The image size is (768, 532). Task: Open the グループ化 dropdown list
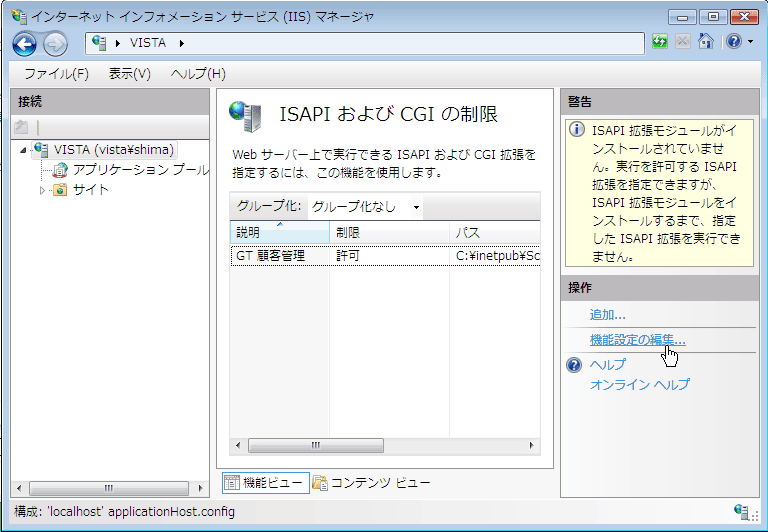point(366,207)
